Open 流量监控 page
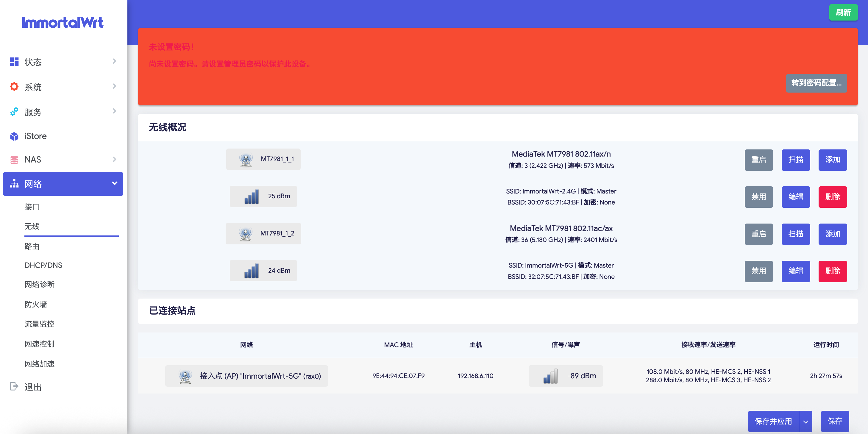The width and height of the screenshot is (868, 434). [x=39, y=324]
